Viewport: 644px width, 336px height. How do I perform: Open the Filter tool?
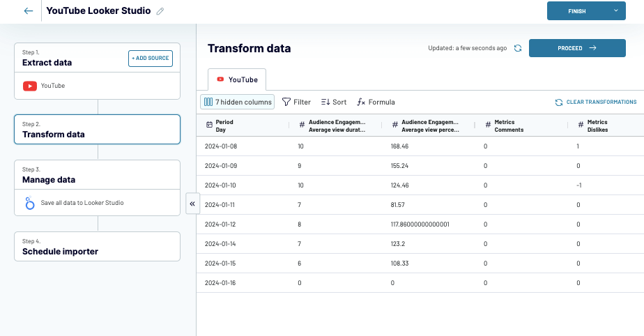(x=296, y=102)
